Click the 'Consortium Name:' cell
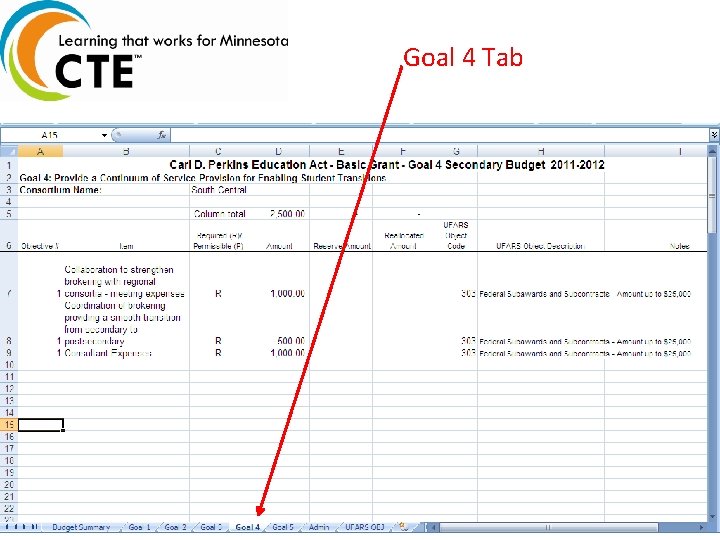Image resolution: width=720 pixels, height=540 pixels. tap(104, 190)
